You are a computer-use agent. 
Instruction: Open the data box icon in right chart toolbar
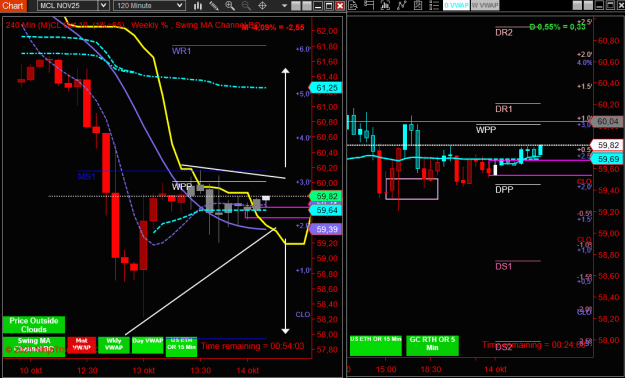coord(353,5)
